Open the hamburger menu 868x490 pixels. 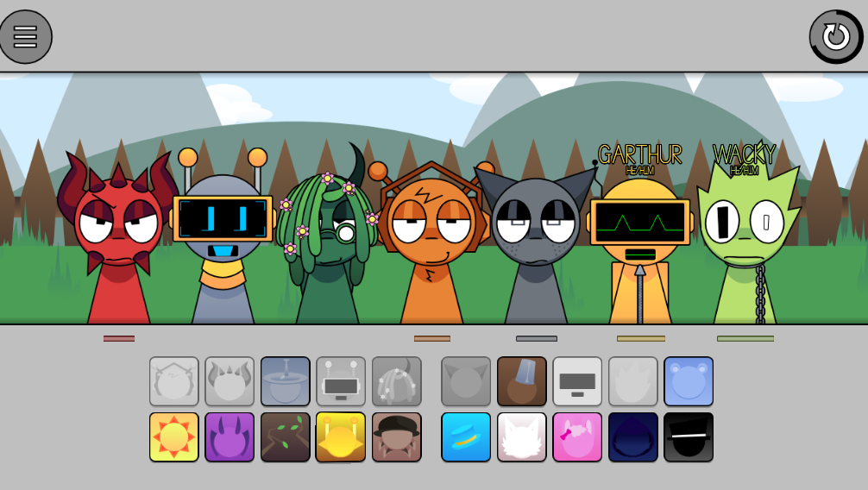(26, 37)
